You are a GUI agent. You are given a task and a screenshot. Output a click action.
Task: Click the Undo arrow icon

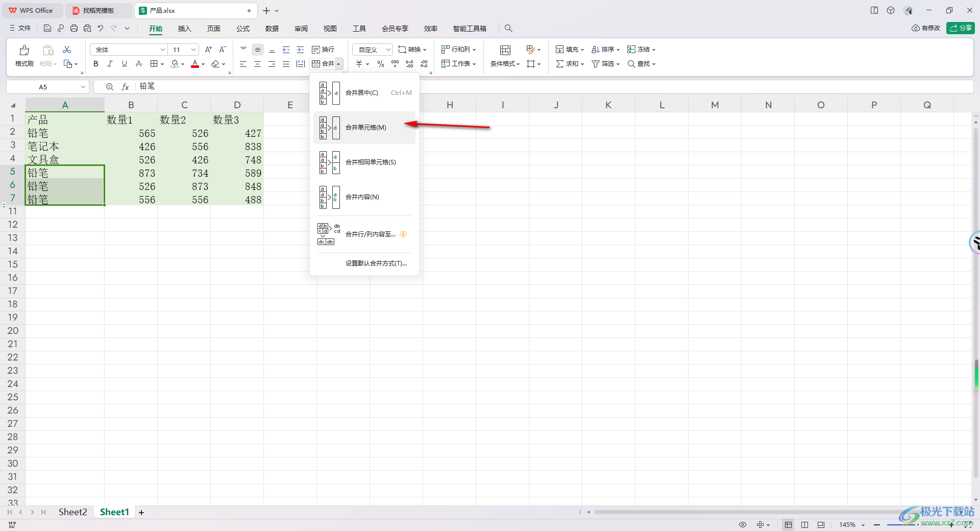(x=101, y=28)
